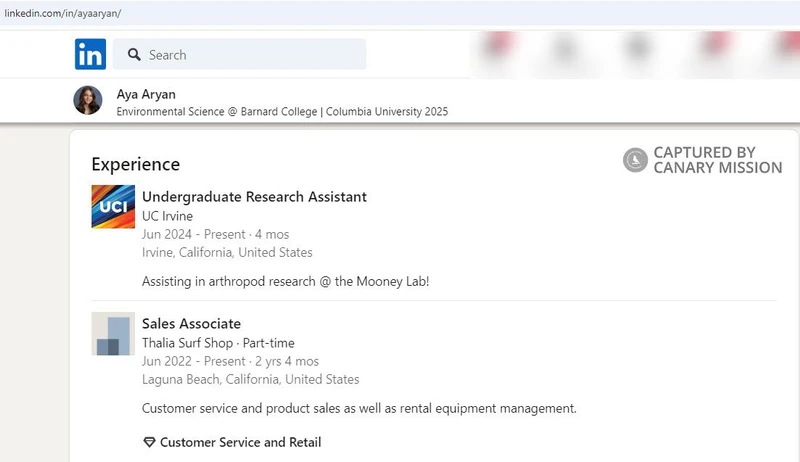This screenshot has height=462, width=800.
Task: Open the LinkedIn home logo
Action: click(x=90, y=54)
